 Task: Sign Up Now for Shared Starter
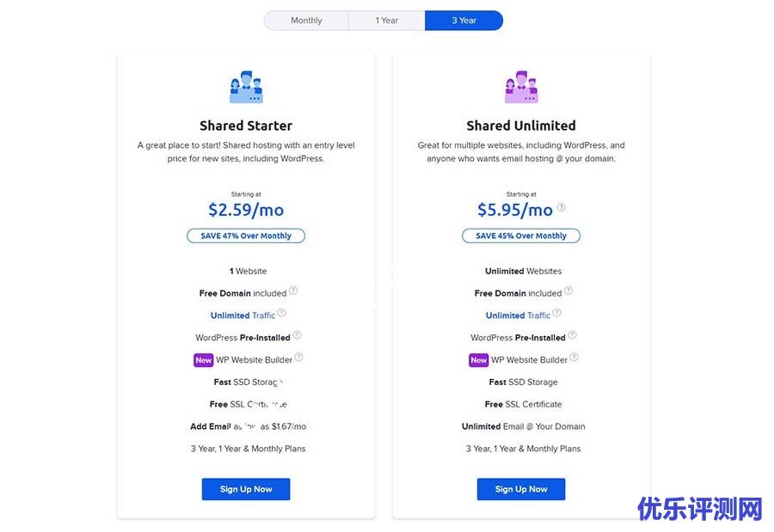[x=246, y=489]
